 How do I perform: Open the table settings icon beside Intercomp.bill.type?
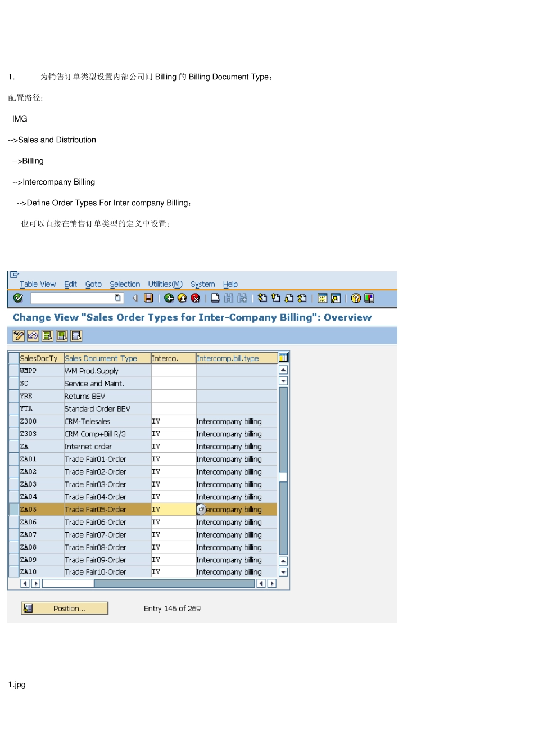(x=283, y=358)
